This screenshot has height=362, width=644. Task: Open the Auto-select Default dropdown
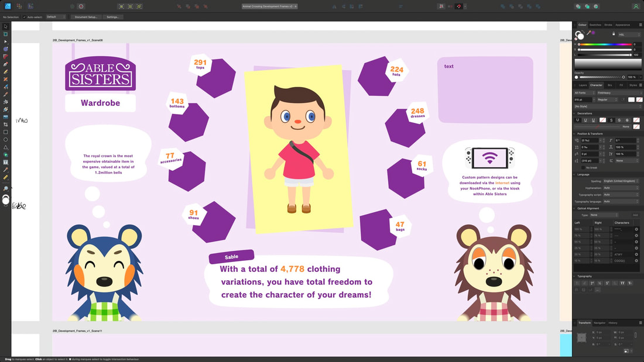pos(56,17)
